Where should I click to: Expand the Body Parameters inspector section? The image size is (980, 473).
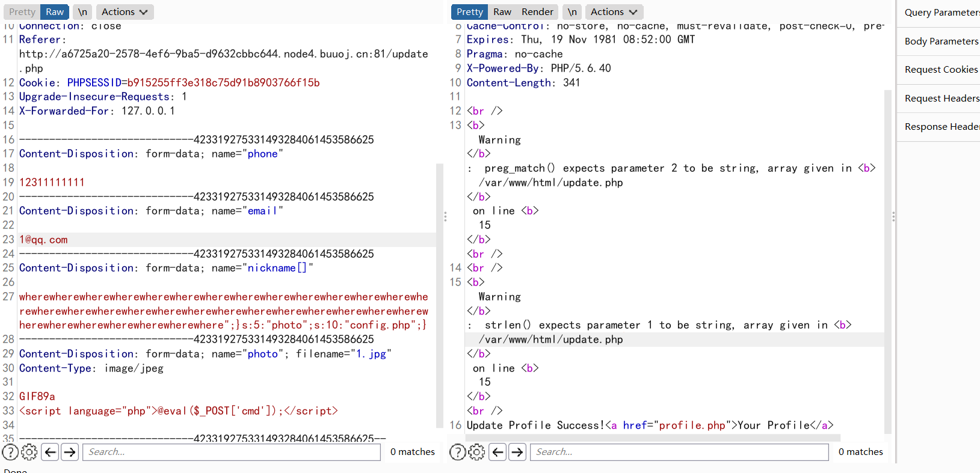tap(938, 41)
